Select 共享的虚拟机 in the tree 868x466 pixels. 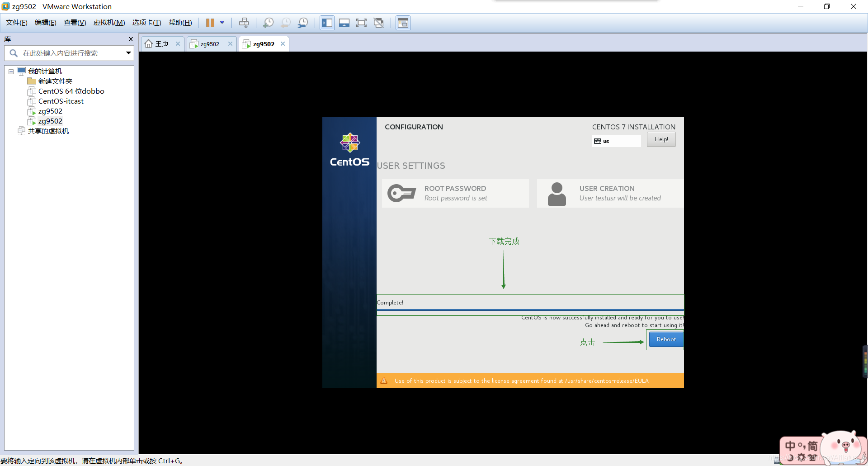coord(48,131)
